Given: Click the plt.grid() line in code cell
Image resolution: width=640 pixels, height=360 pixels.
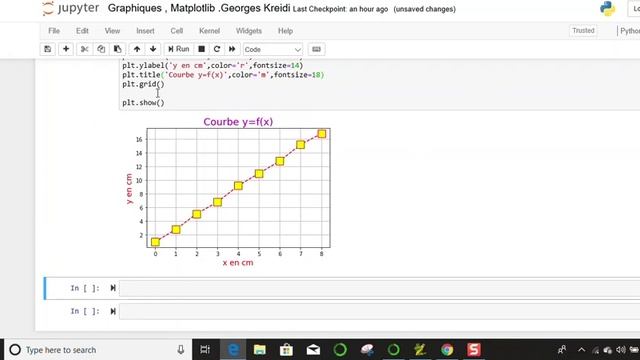Looking at the screenshot, I should [143, 84].
